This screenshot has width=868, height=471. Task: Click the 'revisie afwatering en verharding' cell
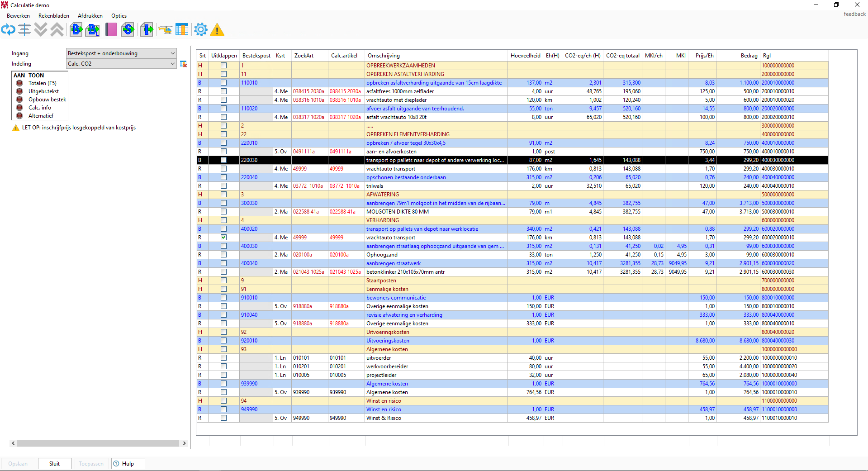[x=436, y=315]
